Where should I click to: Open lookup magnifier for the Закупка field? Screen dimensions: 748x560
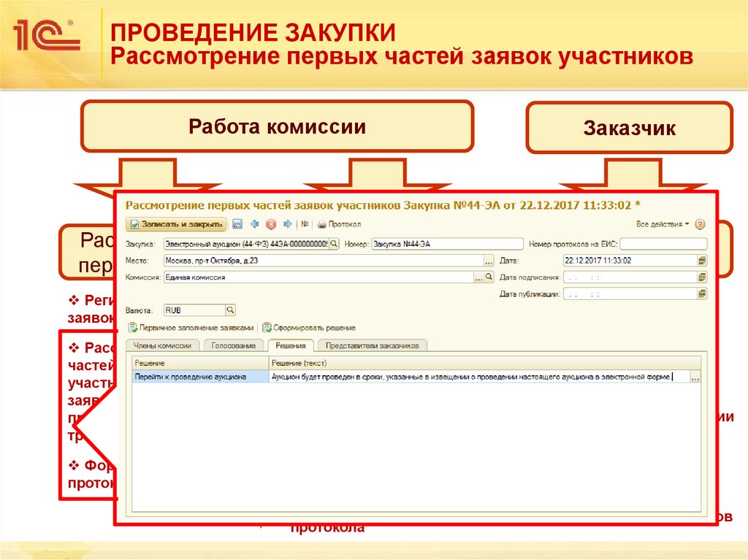[334, 245]
